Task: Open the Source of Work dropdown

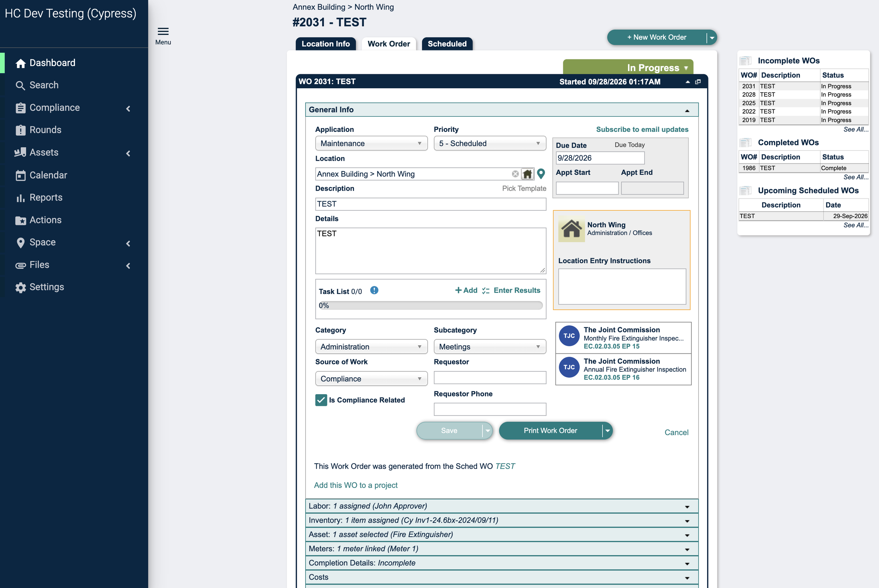Action: [371, 379]
